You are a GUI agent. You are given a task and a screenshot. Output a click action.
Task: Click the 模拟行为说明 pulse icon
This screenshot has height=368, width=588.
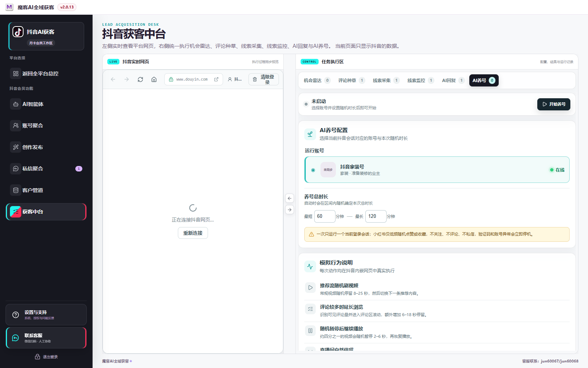point(310,266)
